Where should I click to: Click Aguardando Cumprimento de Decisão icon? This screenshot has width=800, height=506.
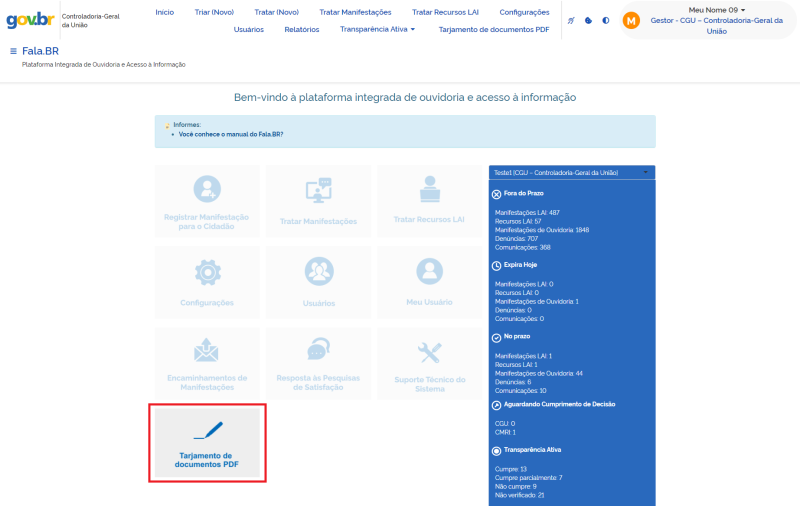(496, 405)
